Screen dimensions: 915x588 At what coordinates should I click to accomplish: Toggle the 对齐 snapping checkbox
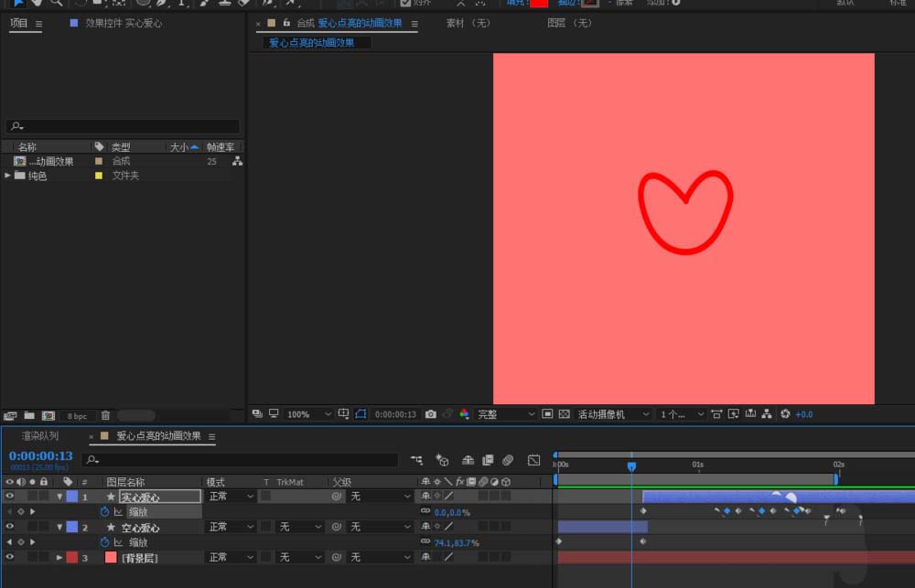point(405,3)
